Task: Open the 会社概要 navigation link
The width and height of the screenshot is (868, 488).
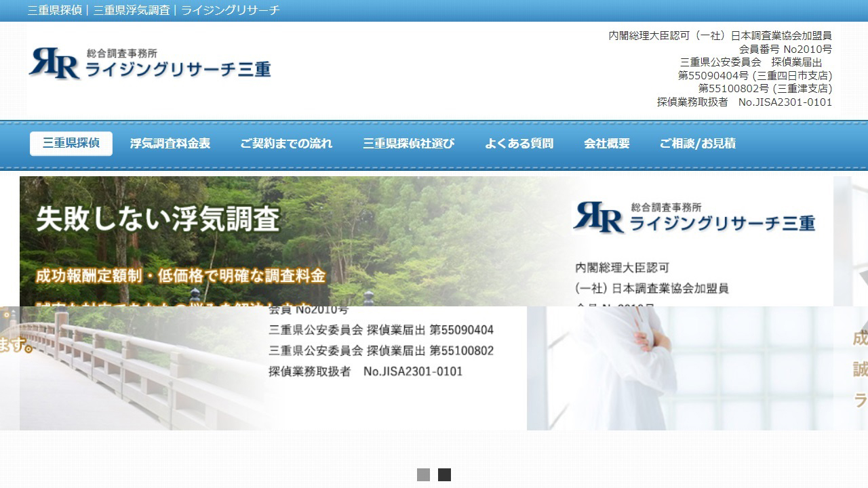Action: point(607,143)
